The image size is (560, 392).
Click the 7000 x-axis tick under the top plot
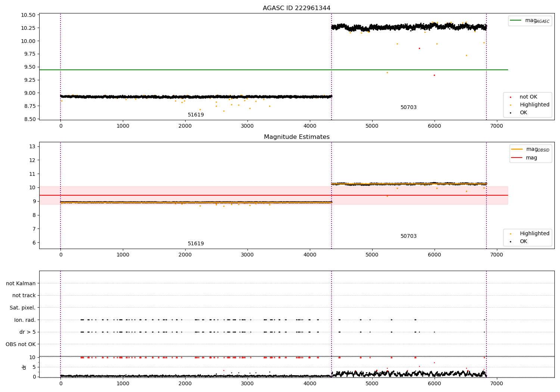point(497,126)
